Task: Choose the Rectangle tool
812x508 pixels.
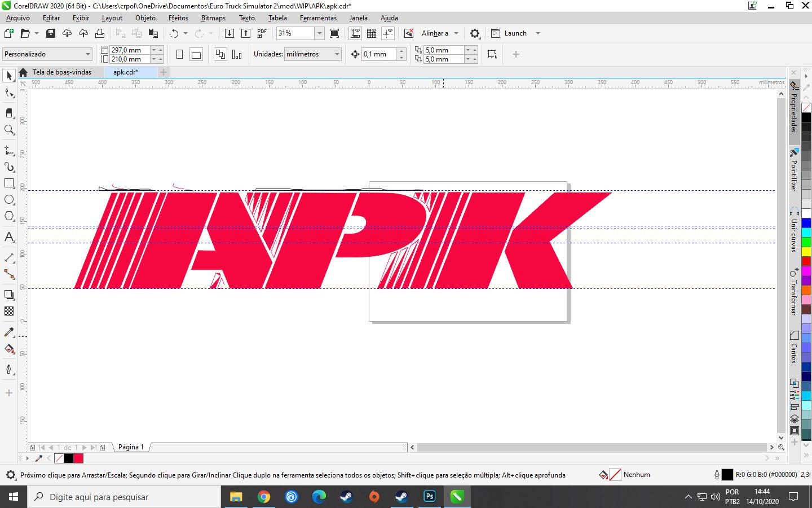Action: [x=9, y=183]
